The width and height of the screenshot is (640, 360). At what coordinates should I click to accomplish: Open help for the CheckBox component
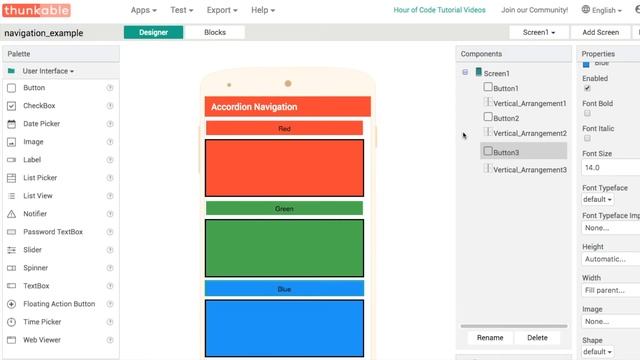110,106
